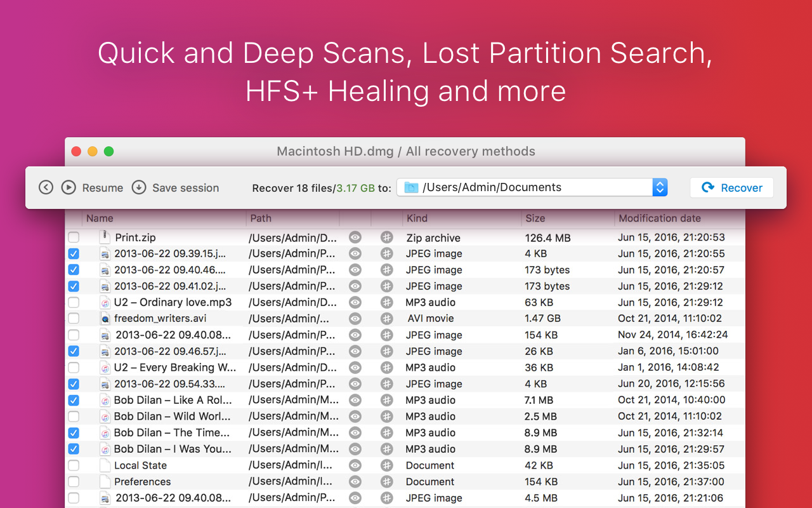The image size is (812, 508).
Task: Preview U2 – Ordinary love.mp3 with eye icon
Action: tap(355, 302)
